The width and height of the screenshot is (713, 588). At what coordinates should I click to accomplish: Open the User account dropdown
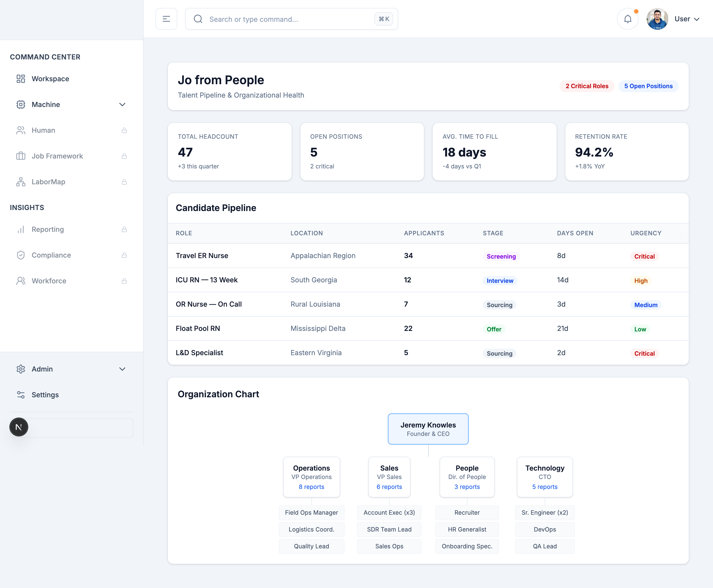(x=687, y=19)
